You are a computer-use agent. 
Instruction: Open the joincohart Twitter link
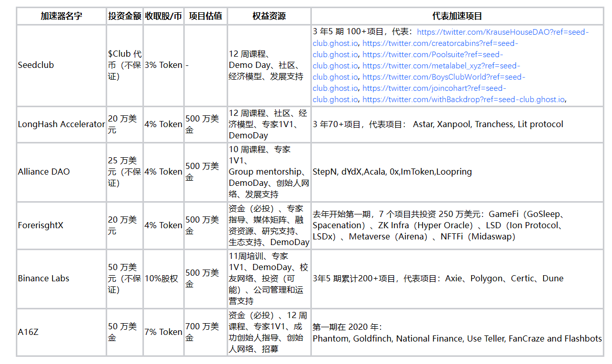coord(434,88)
